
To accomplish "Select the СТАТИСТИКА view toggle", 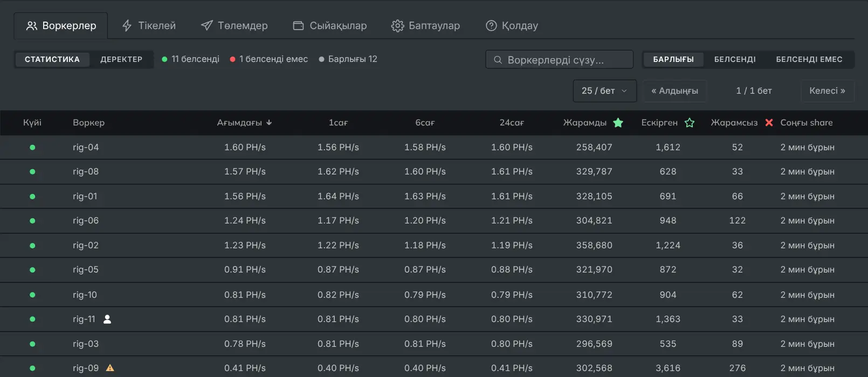I will [52, 59].
